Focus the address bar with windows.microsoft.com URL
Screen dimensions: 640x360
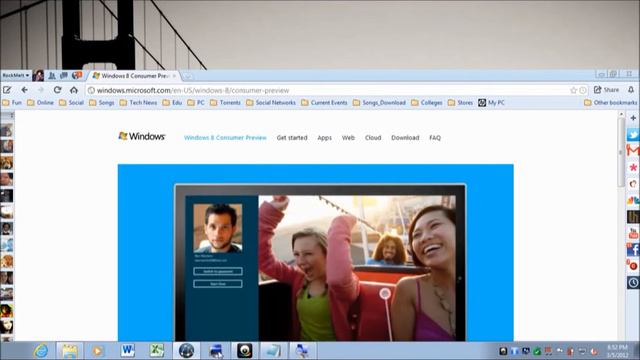[327, 90]
